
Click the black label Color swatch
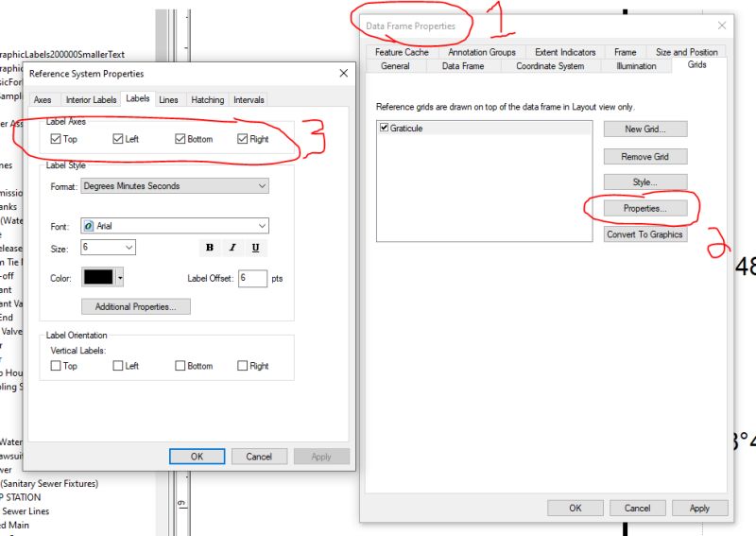click(x=98, y=277)
